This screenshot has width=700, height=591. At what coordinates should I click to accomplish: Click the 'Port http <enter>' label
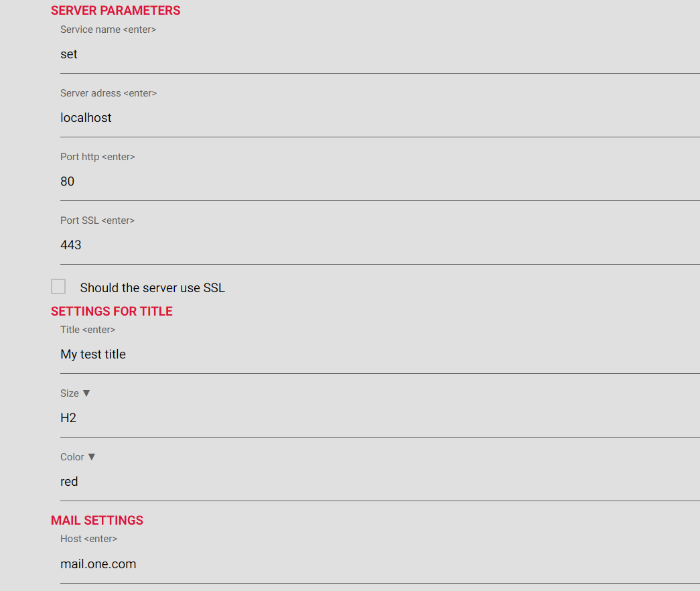tap(98, 157)
